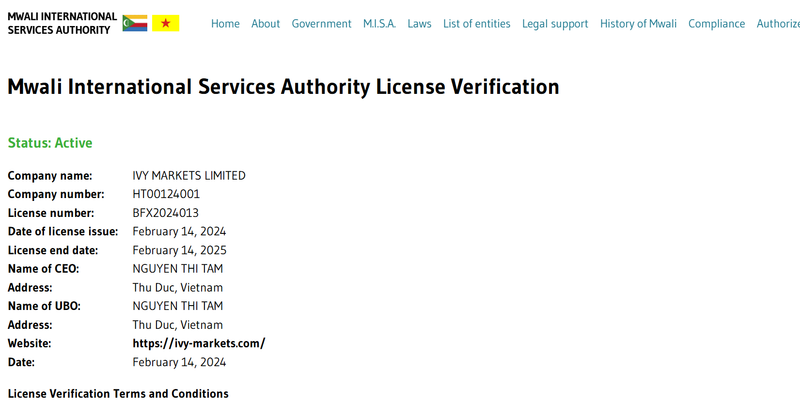Select company number HT00124001
Screen dimensions: 800x414
point(166,194)
